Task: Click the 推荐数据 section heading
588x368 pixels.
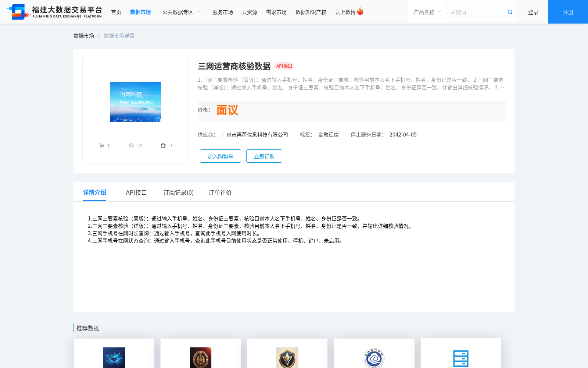Action: pyautogui.click(x=88, y=328)
